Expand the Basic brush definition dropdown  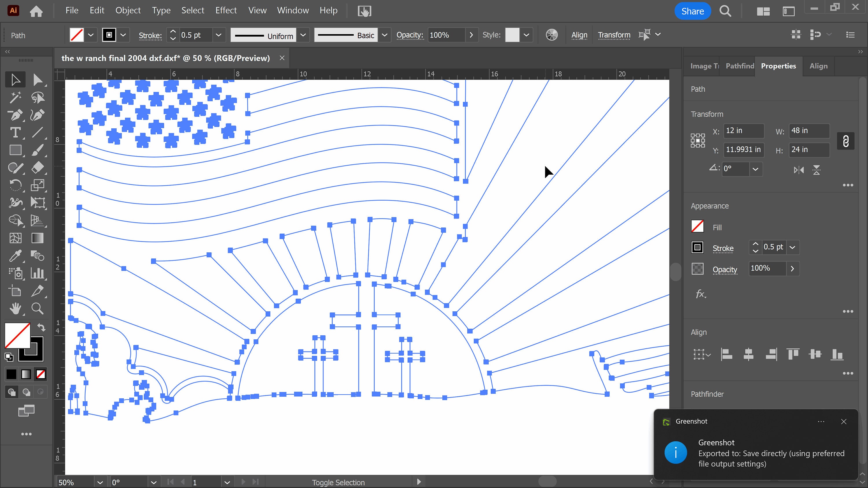coord(385,35)
